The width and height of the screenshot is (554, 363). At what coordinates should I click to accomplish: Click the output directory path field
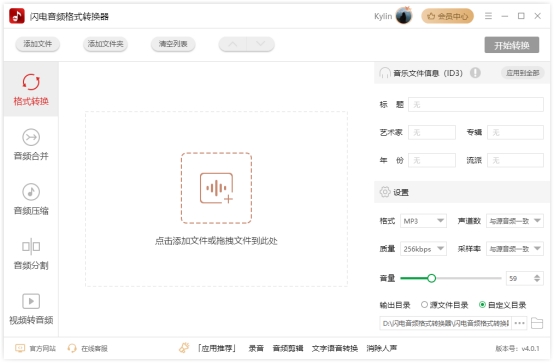point(446,323)
